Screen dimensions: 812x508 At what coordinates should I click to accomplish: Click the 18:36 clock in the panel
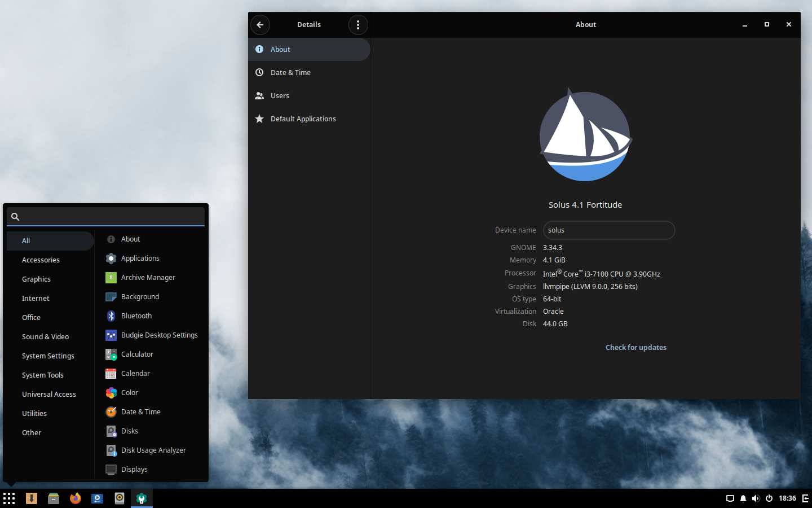click(787, 498)
